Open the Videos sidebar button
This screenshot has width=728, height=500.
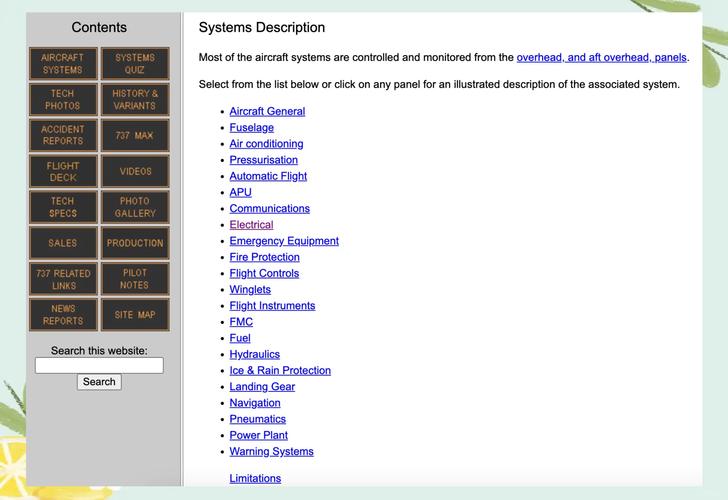[x=135, y=171]
